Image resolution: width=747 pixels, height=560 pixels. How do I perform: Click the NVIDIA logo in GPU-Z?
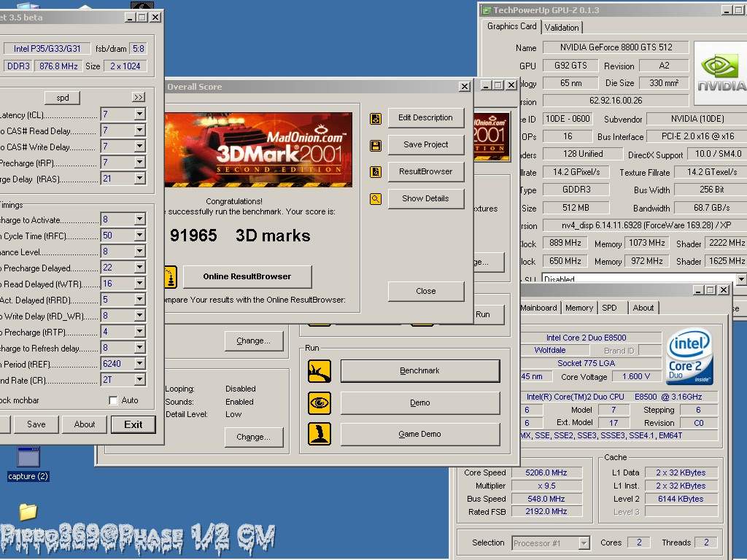pos(720,73)
